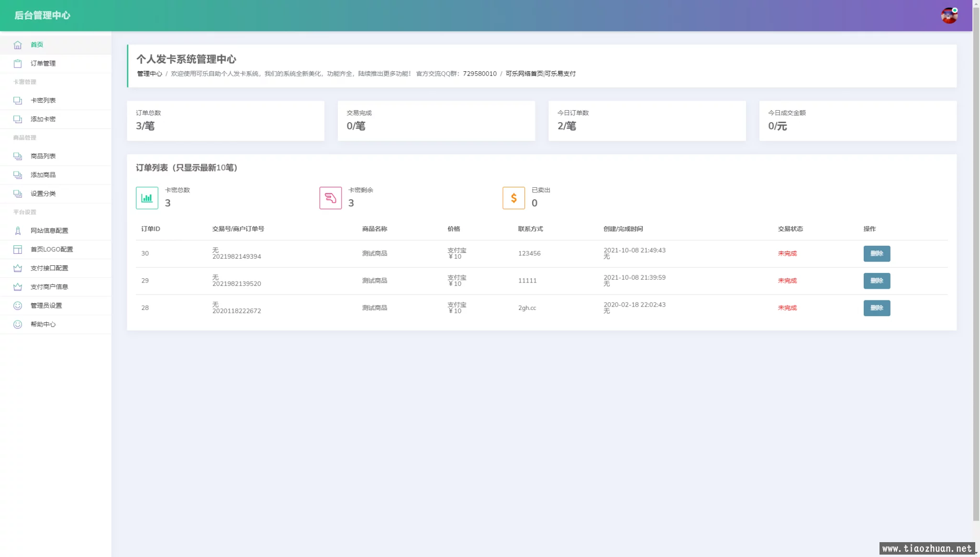Click the 今日成交金额 stat card
This screenshot has height=557, width=980.
[858, 121]
